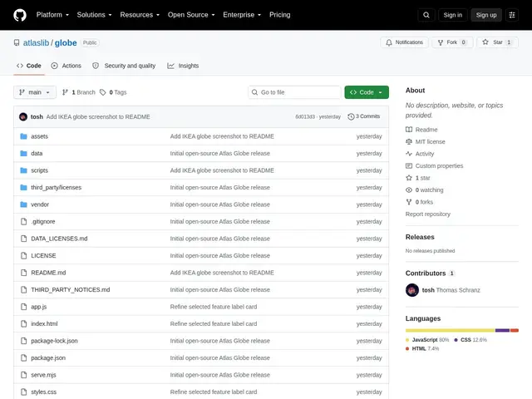Click the assets folder icon

point(23,136)
